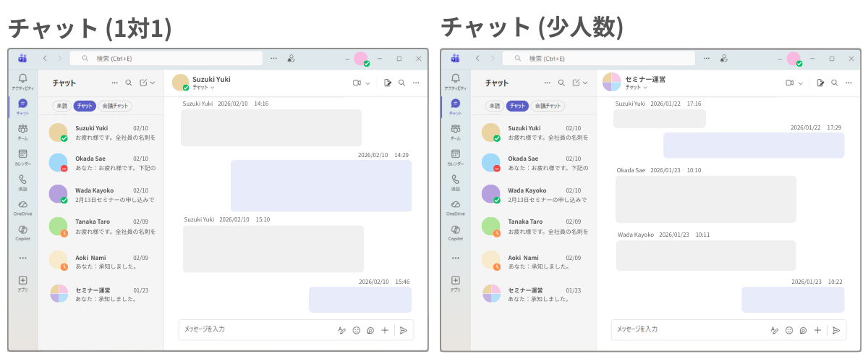Select the チャット filter pill in 少人数 window

coord(517,106)
